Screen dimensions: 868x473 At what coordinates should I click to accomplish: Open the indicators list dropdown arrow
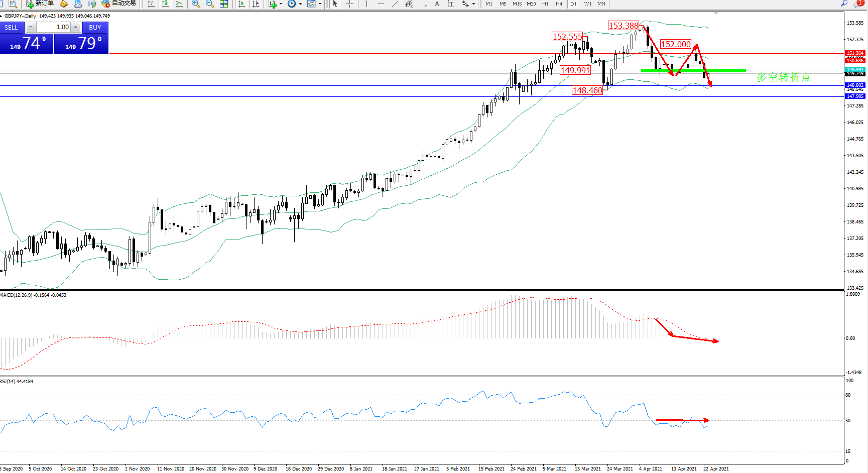[281, 4]
